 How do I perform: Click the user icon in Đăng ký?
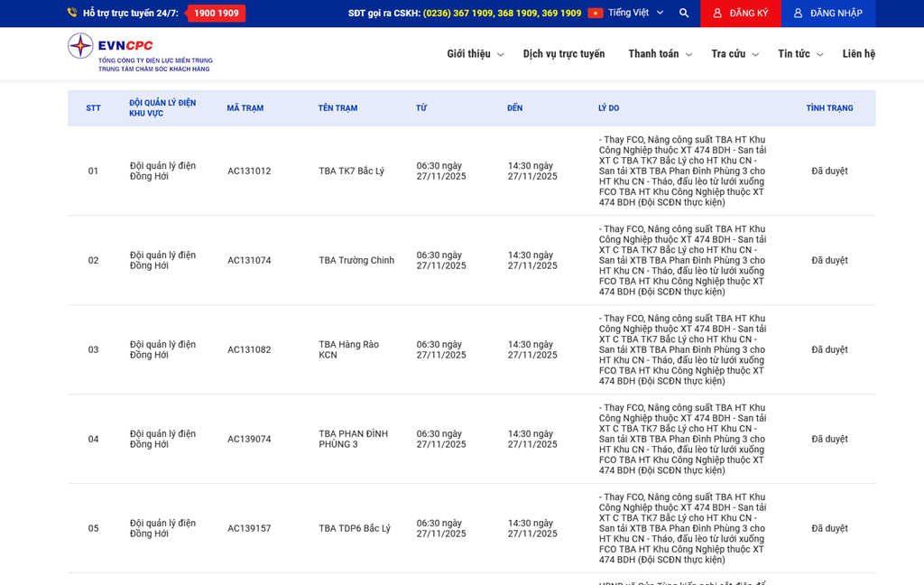(x=717, y=14)
